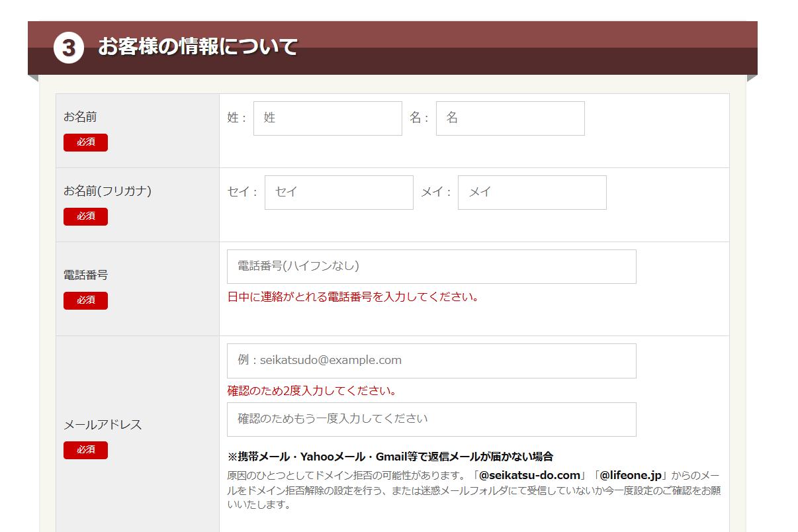This screenshot has height=532, width=798.
Task: Click the bold 携帯メール・Yahooメール note heading
Action: click(x=390, y=457)
